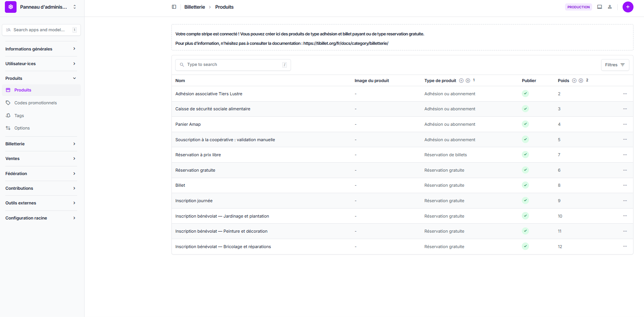Image resolution: width=644 pixels, height=317 pixels.
Task: Toggle the sidebar collapse icon beside the breadcrumb
Action: (x=174, y=7)
